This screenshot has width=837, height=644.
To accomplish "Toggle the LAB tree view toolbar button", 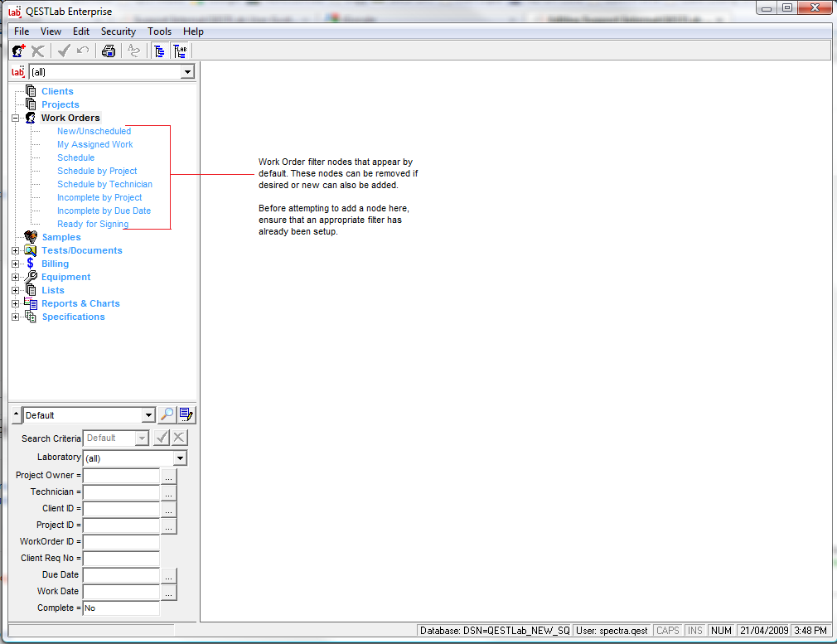I will coord(180,51).
